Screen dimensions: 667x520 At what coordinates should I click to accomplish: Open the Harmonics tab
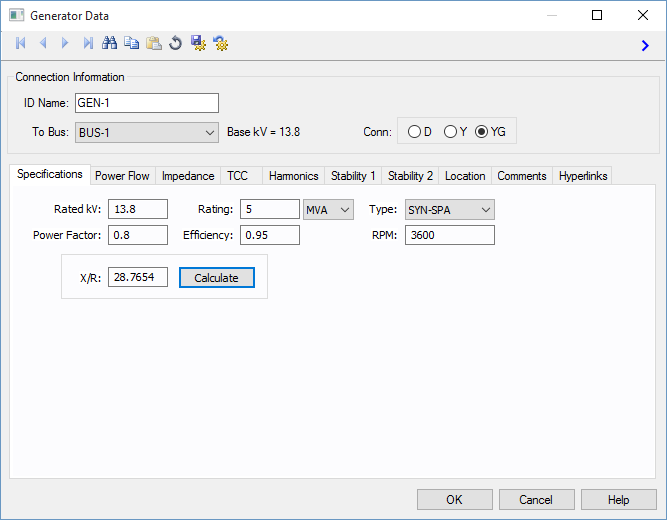click(293, 176)
